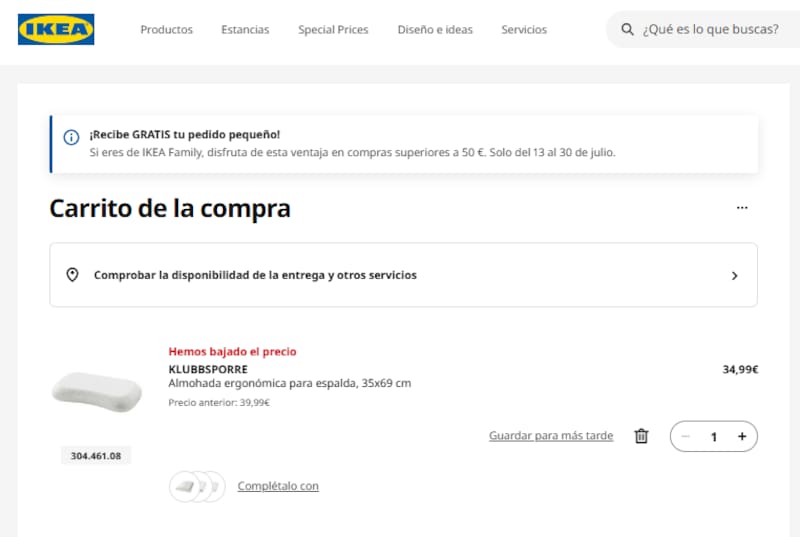Click 'Almohada ergonómica para espalda' description

tap(290, 383)
